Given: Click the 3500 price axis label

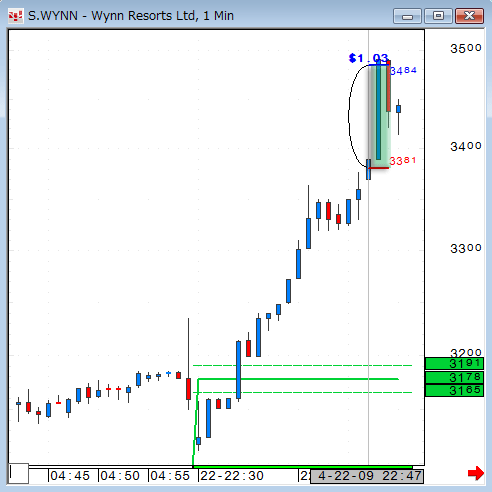Looking at the screenshot, I should tap(466, 48).
